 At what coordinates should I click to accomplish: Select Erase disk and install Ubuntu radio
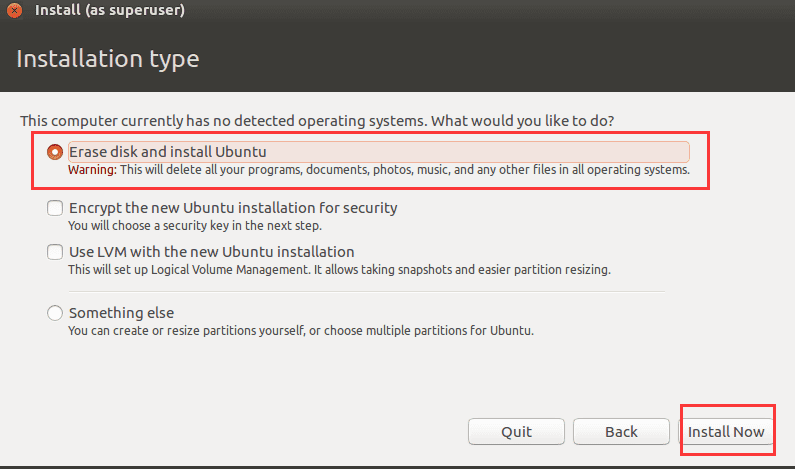point(55,152)
